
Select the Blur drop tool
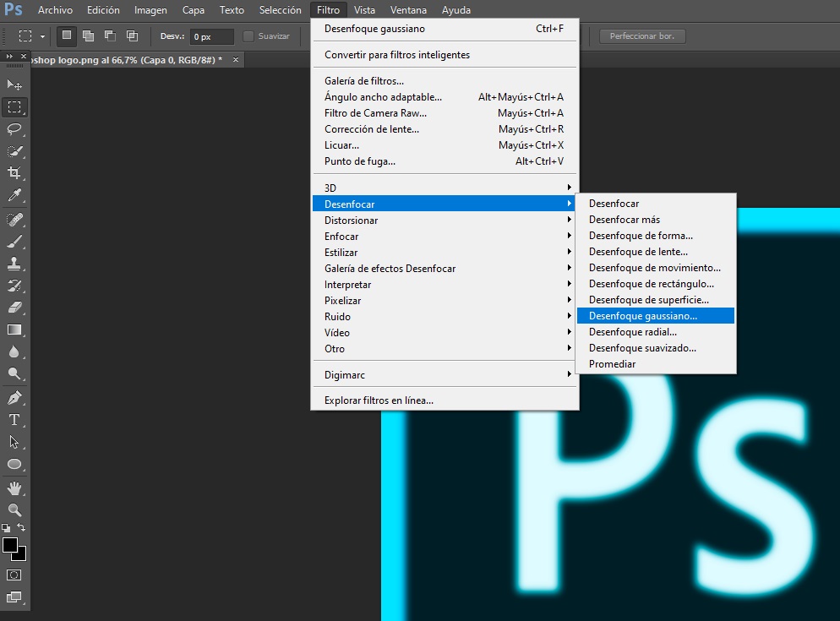pyautogui.click(x=14, y=351)
